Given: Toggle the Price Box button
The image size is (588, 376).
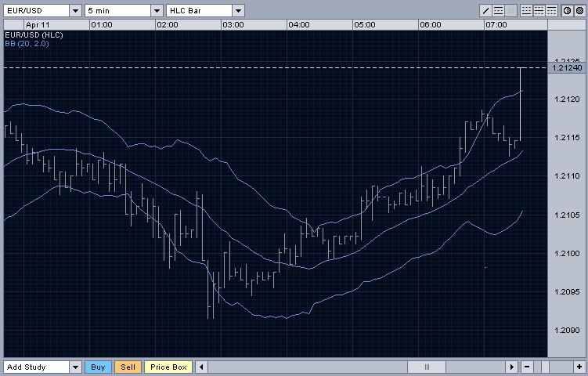Looking at the screenshot, I should [168, 367].
